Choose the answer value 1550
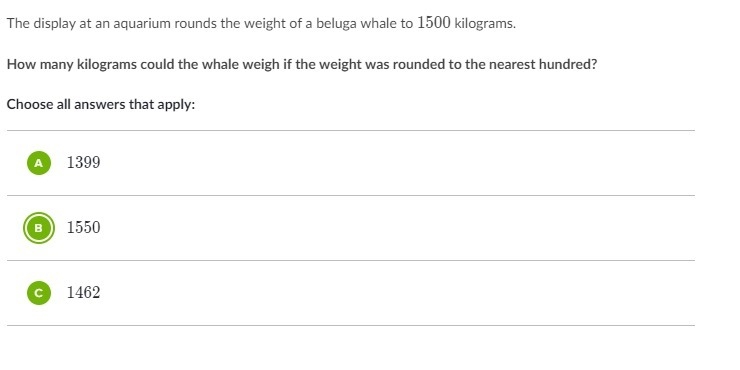Image resolution: width=740 pixels, height=370 pixels. coord(84,228)
